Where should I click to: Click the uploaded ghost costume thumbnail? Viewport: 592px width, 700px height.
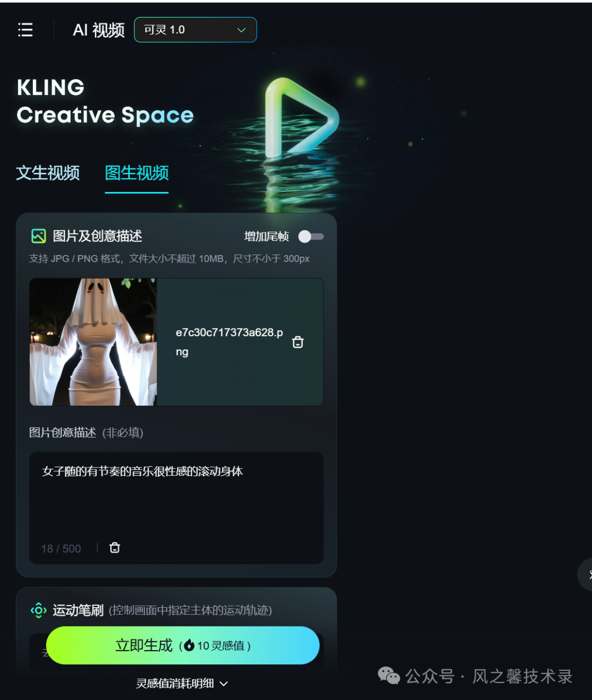(x=93, y=342)
